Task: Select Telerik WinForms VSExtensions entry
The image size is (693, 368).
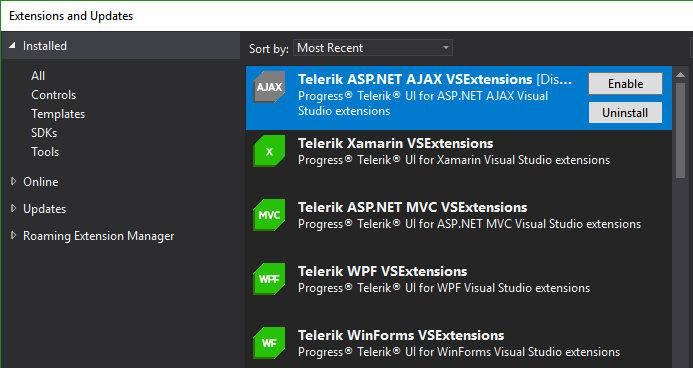Action: [459, 343]
